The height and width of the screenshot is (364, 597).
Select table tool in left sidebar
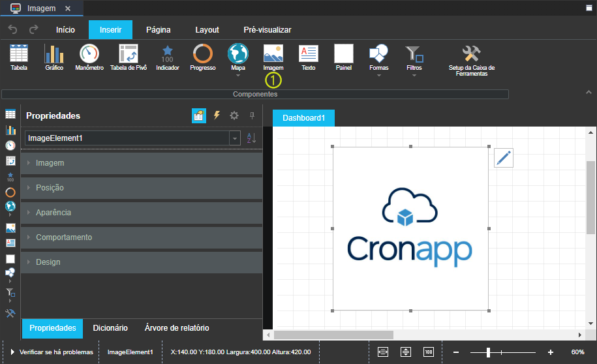coord(10,114)
